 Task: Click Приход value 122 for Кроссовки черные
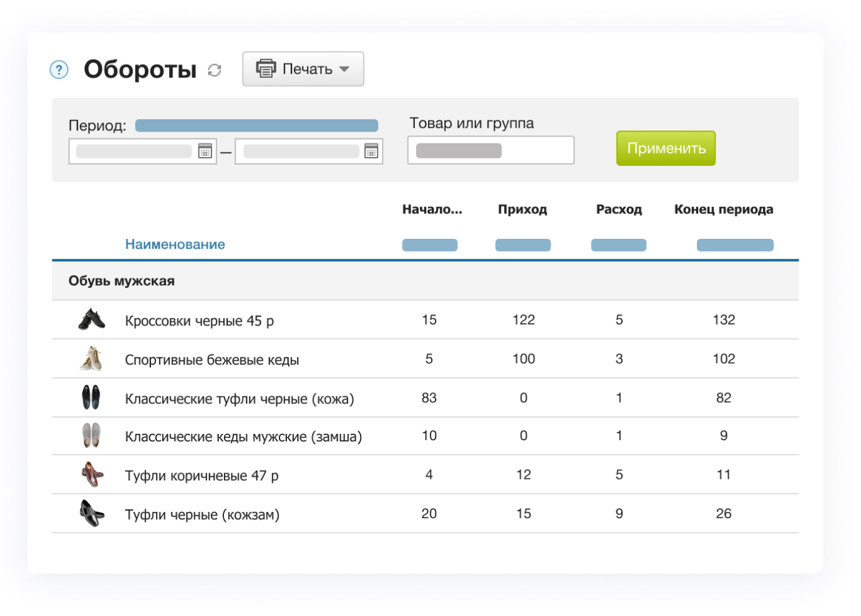tap(523, 320)
